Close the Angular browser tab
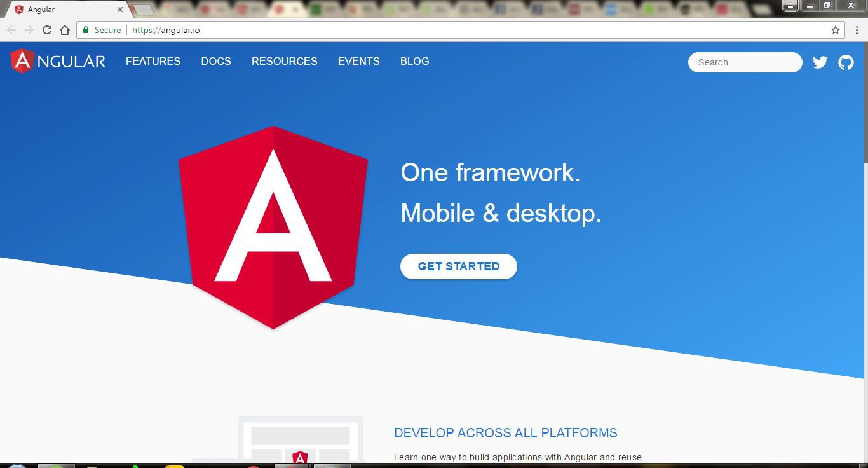 tap(119, 10)
